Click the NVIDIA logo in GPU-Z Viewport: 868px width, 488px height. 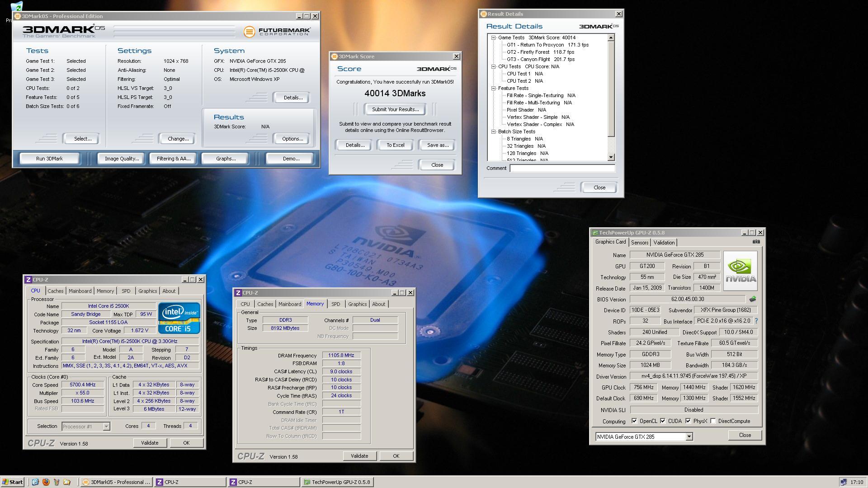pyautogui.click(x=740, y=271)
